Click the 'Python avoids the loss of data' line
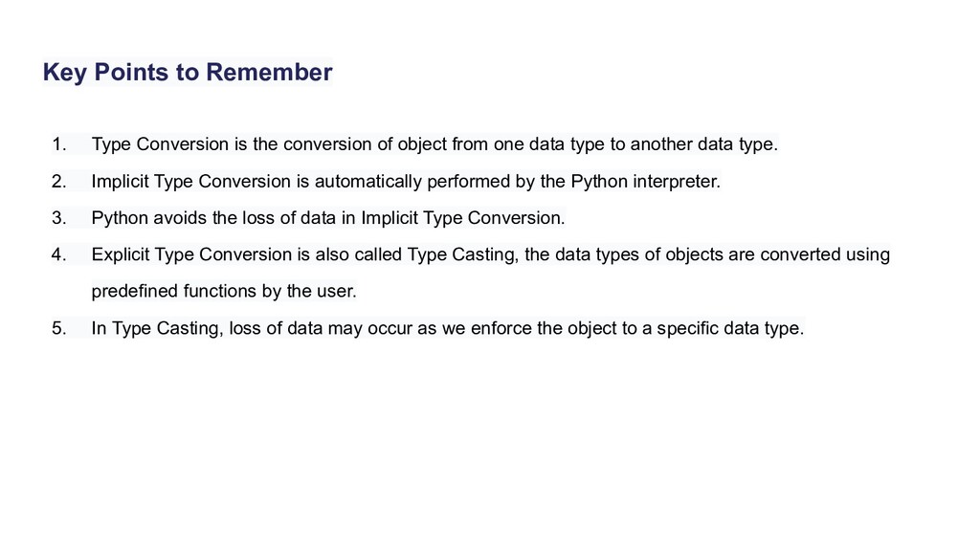This screenshot has height=551, width=980. (x=328, y=218)
